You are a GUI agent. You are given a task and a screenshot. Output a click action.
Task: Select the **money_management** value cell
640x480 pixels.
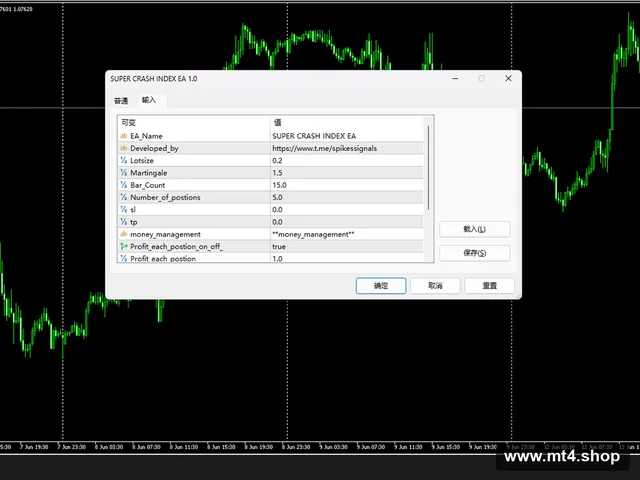[x=347, y=234]
